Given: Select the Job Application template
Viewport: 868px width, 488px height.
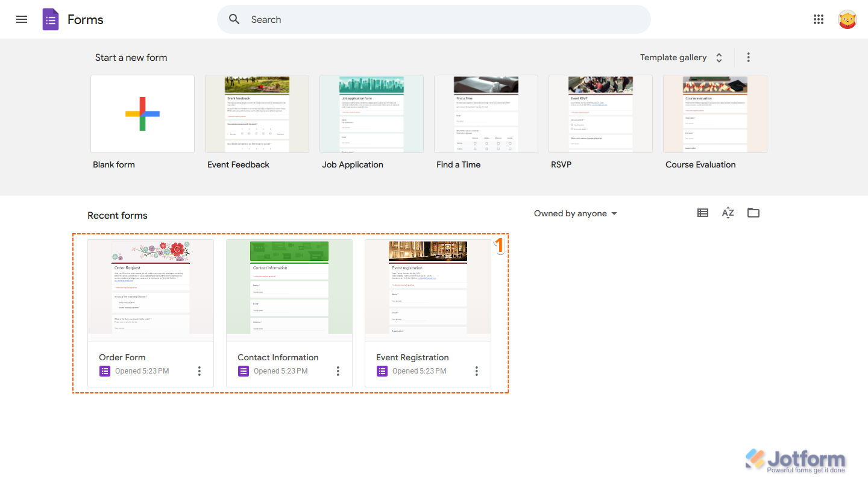Looking at the screenshot, I should 371,113.
